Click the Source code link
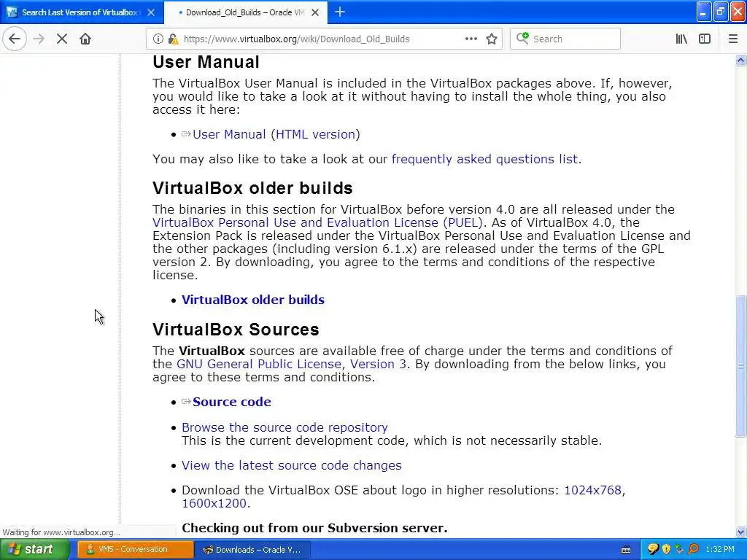Image resolution: width=747 pixels, height=560 pixels. click(231, 402)
